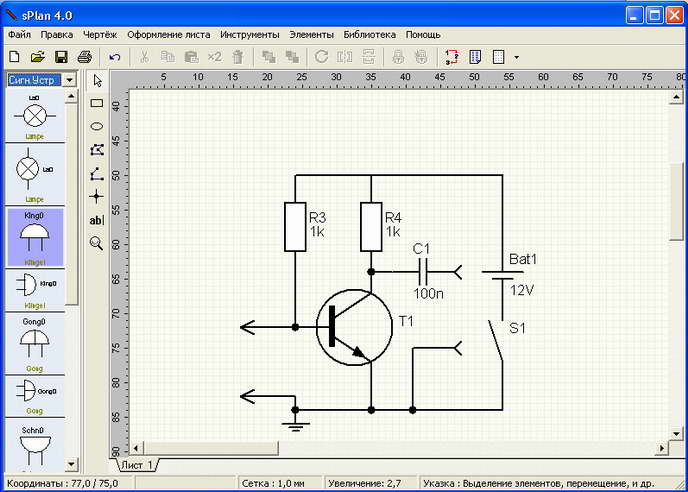Switch to the Лист 1 sheet tab
This screenshot has width=688, height=492.
coord(136,465)
